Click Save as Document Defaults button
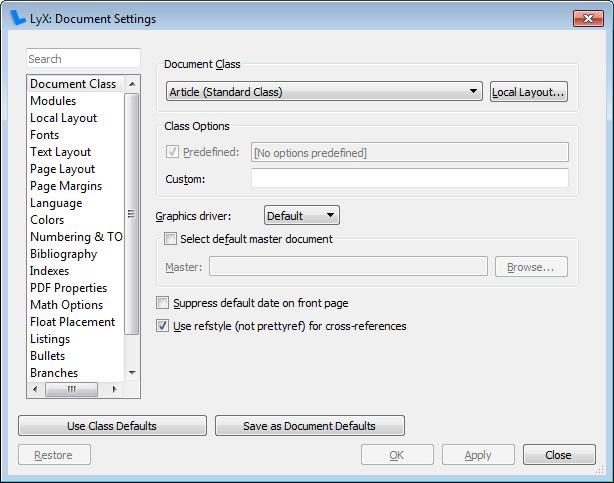Image resolution: width=614 pixels, height=483 pixels. coord(310,426)
